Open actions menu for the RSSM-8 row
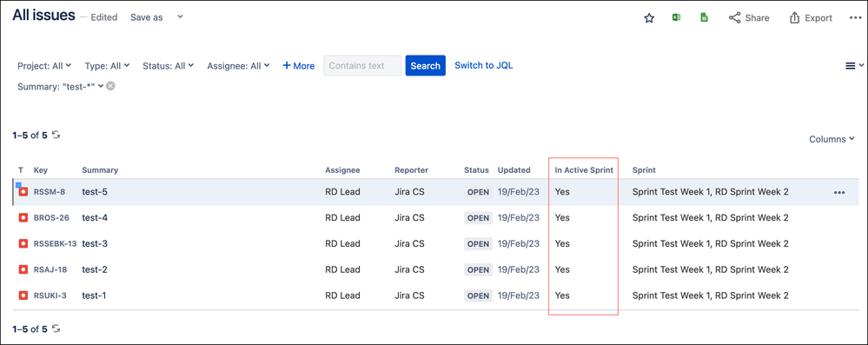868x345 pixels. click(x=839, y=192)
